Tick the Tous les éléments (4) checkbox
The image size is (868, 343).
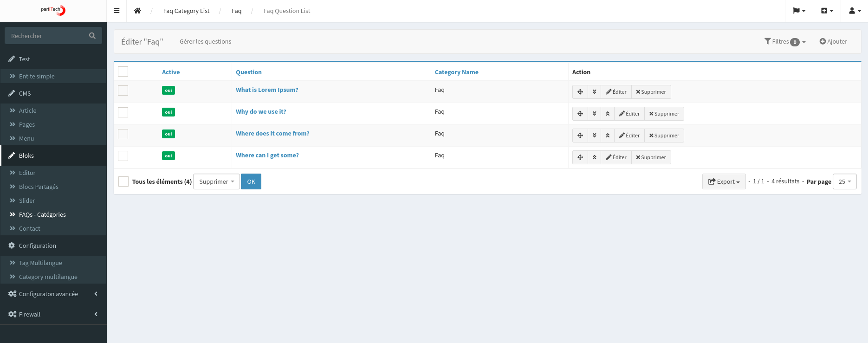(123, 181)
